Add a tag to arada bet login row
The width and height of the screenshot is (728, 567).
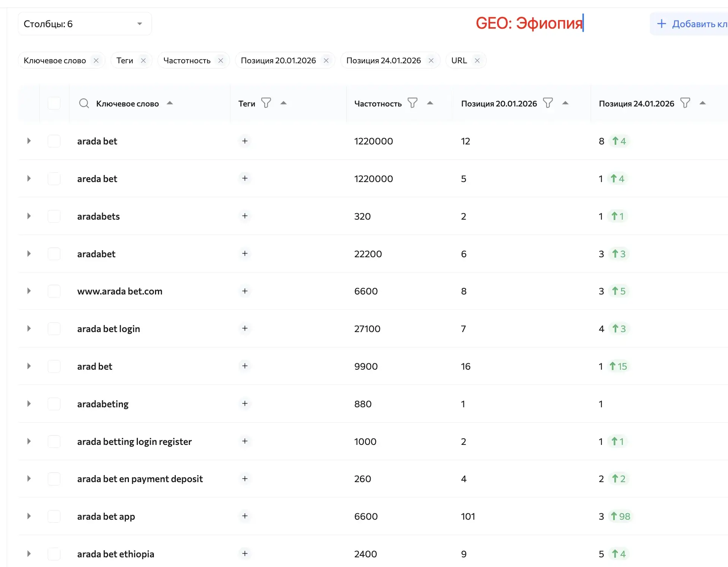[x=245, y=328]
